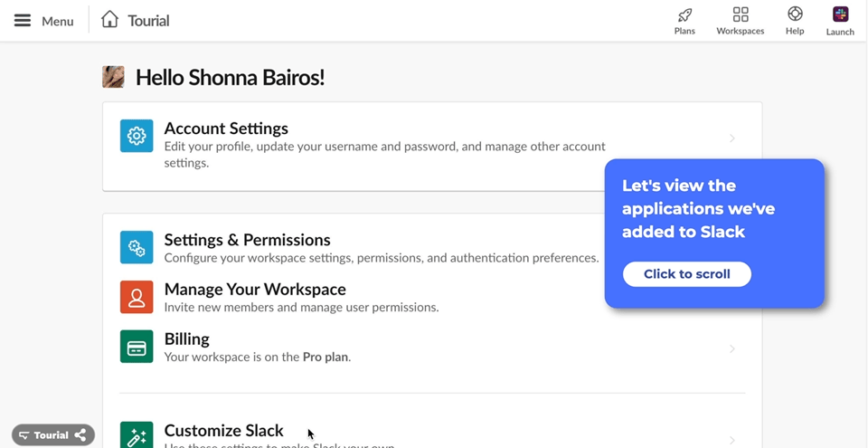Click the Menu label in header
The height and width of the screenshot is (448, 868).
(58, 22)
